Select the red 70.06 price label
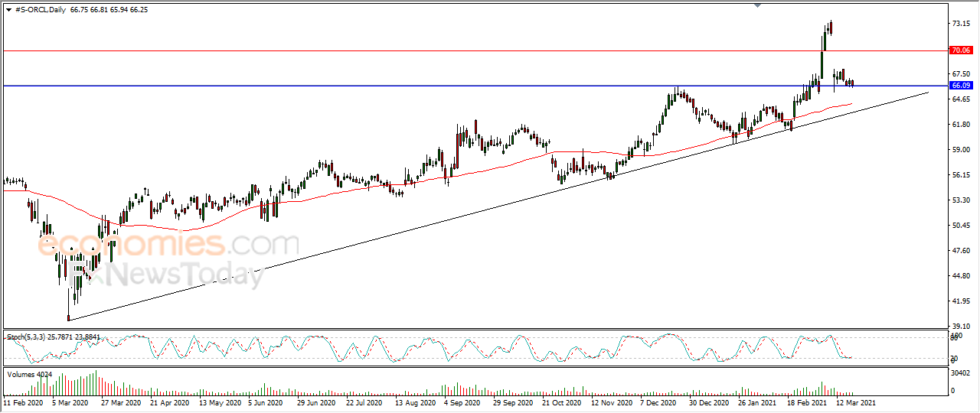 [x=960, y=50]
